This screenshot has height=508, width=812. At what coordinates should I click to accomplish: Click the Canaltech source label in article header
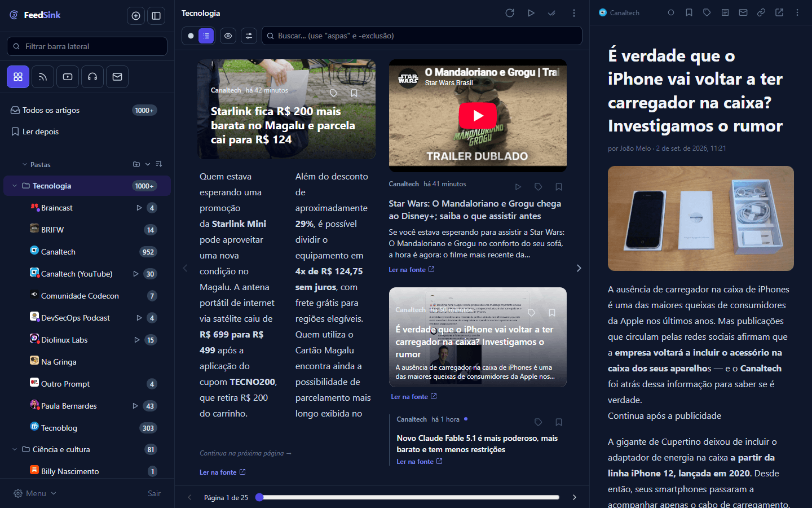pos(619,12)
